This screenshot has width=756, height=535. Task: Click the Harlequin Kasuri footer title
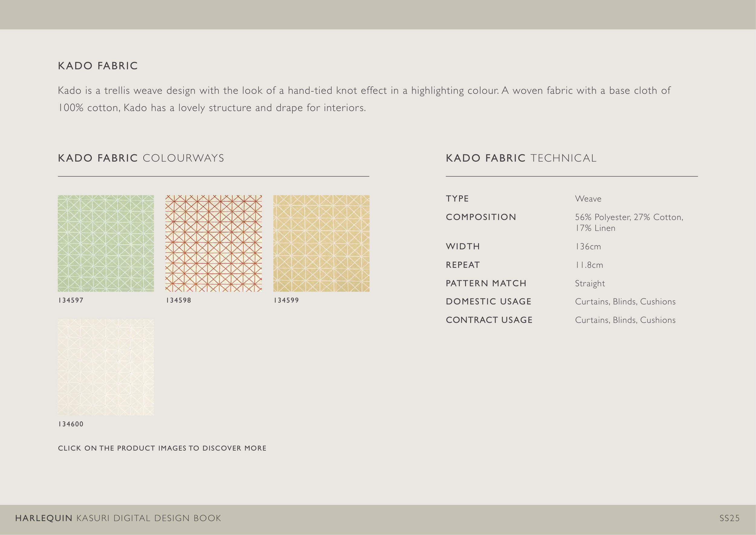(x=118, y=518)
